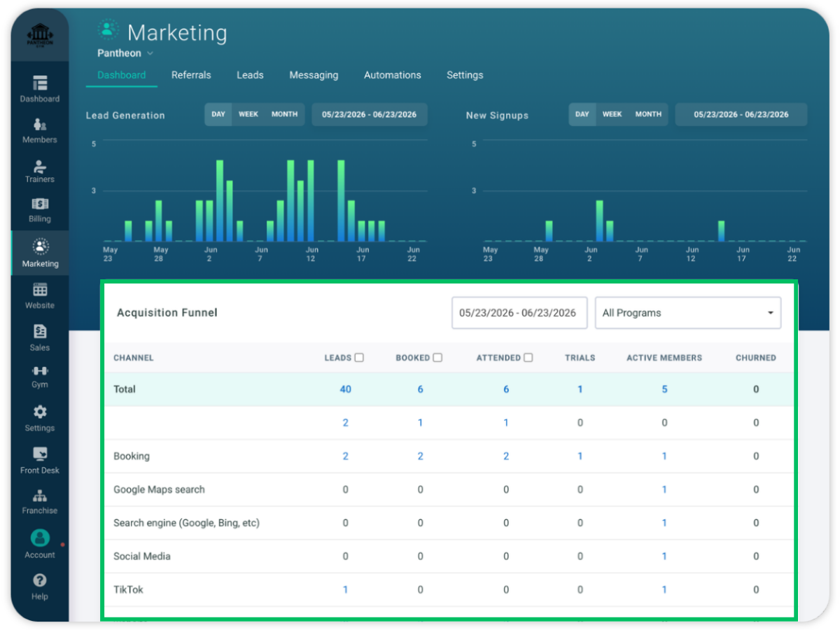Open the Dashboard sidebar icon
Viewport: 840px width, 630px height.
[x=40, y=83]
